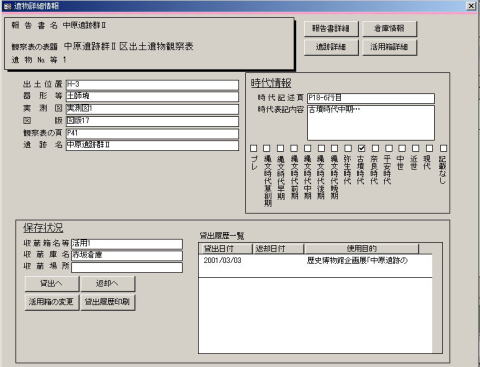
Task: Click the 時代情報 section heading
Action: pyautogui.click(x=271, y=83)
